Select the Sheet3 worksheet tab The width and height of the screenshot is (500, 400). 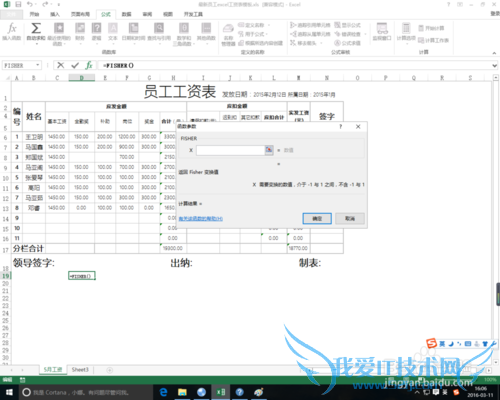click(x=80, y=370)
